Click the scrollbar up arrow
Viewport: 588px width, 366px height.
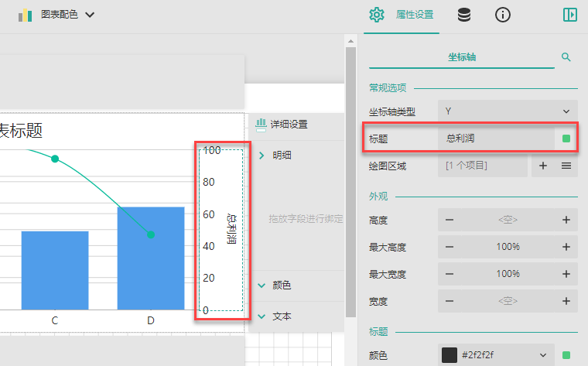pos(350,41)
